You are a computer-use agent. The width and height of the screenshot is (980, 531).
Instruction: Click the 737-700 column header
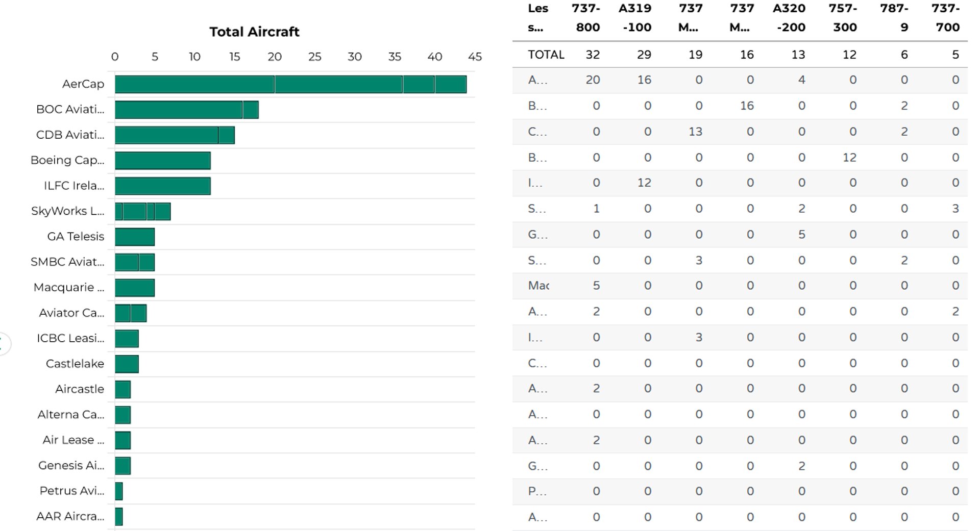pyautogui.click(x=945, y=18)
